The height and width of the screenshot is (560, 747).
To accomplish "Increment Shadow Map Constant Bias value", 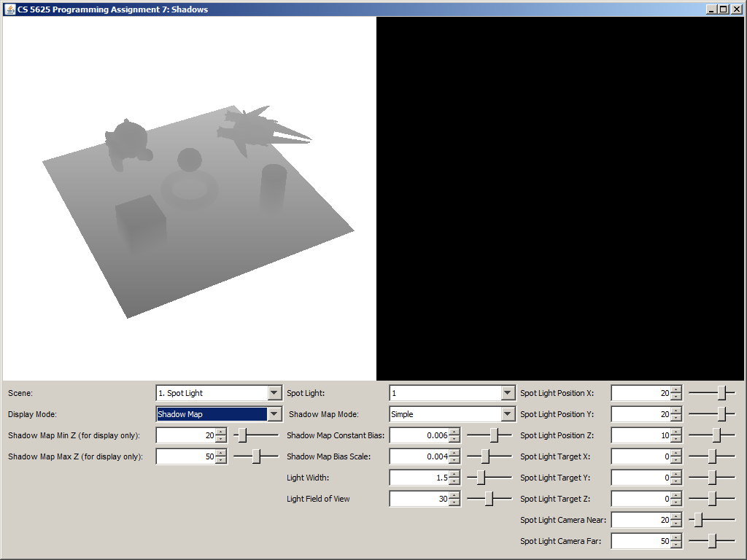I will coord(454,432).
